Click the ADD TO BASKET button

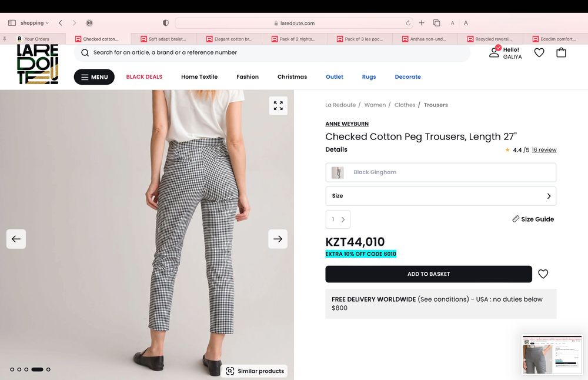[x=429, y=274]
